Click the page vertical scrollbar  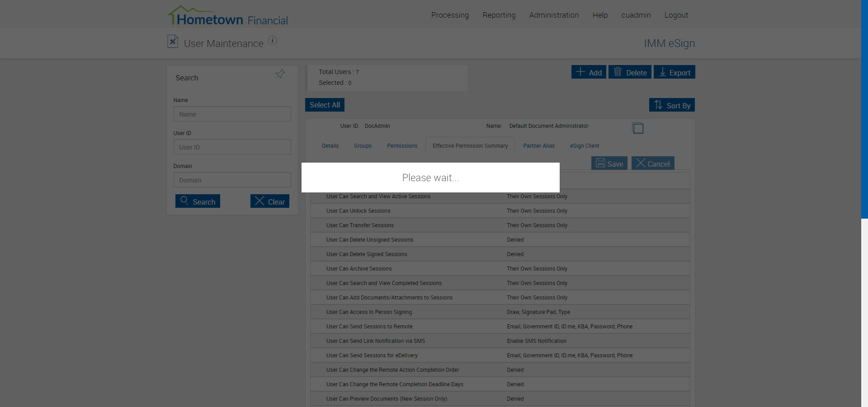pos(864,109)
